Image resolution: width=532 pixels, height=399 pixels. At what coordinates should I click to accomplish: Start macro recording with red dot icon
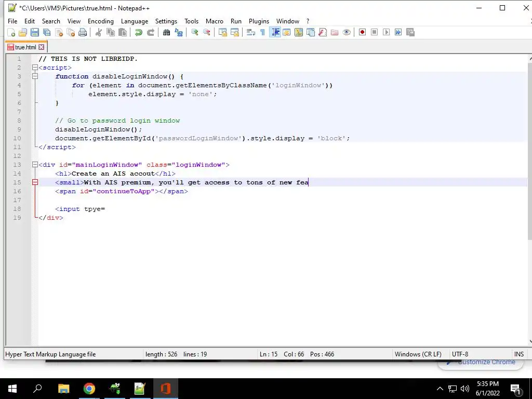[x=362, y=32]
